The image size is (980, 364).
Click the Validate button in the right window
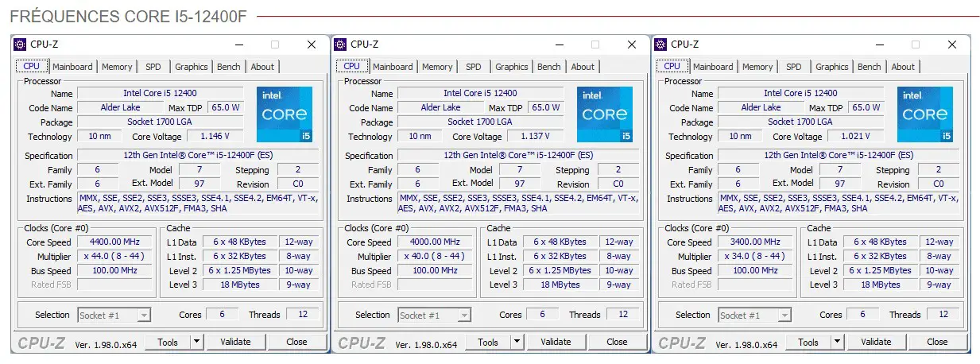(x=876, y=343)
